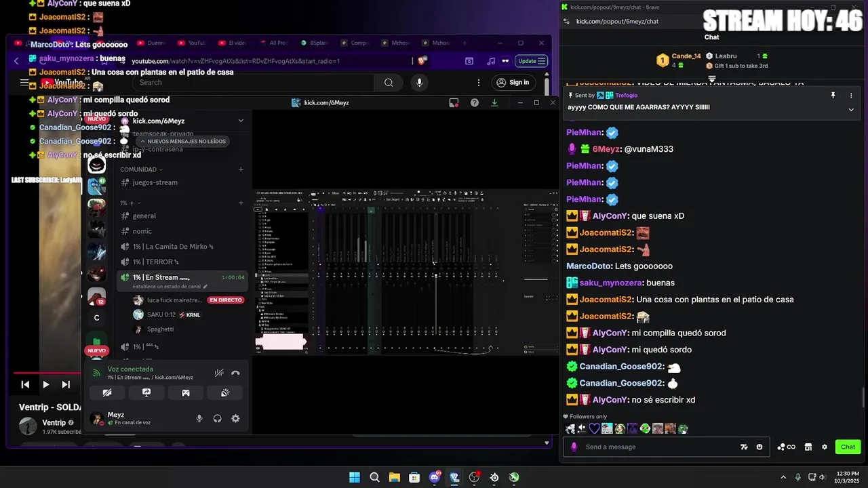Screen dimensions: 868x488
Task: Add channel to 1% category
Action: coord(241,203)
